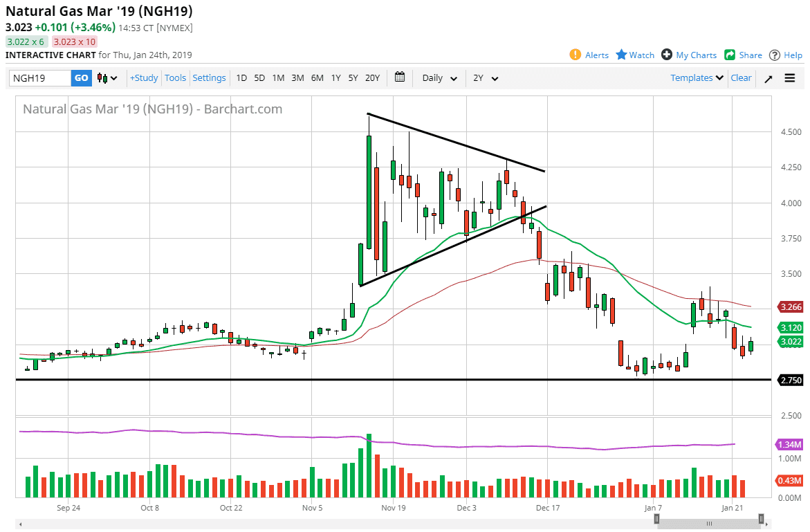The width and height of the screenshot is (810, 532).
Task: Click the ask quote 3.023 x 10
Action: 75,42
